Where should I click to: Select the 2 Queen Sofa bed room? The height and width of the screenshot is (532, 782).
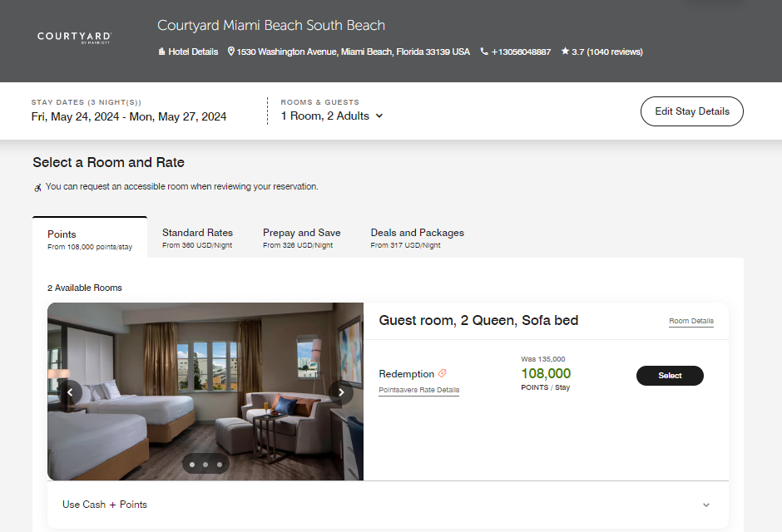click(x=670, y=375)
